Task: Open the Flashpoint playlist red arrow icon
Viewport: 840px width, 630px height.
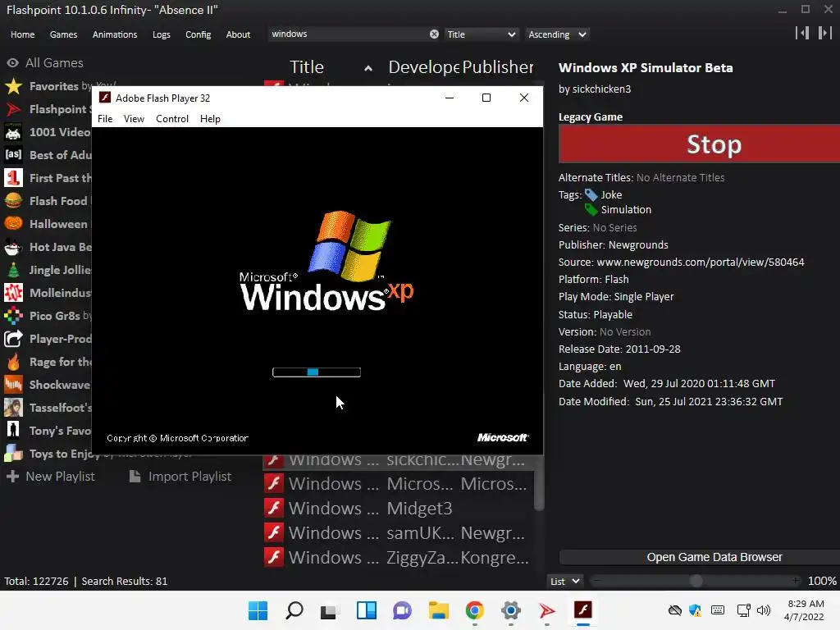Action: (x=13, y=109)
